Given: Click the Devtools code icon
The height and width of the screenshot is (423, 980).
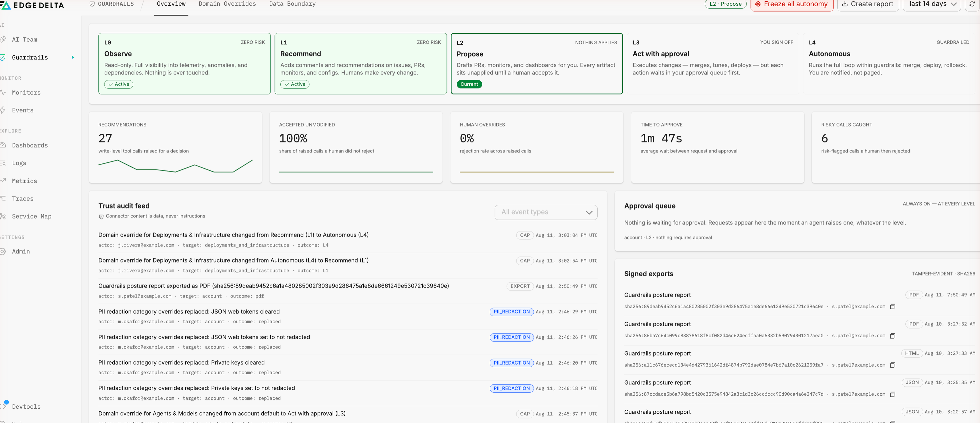Looking at the screenshot, I should click(4, 406).
